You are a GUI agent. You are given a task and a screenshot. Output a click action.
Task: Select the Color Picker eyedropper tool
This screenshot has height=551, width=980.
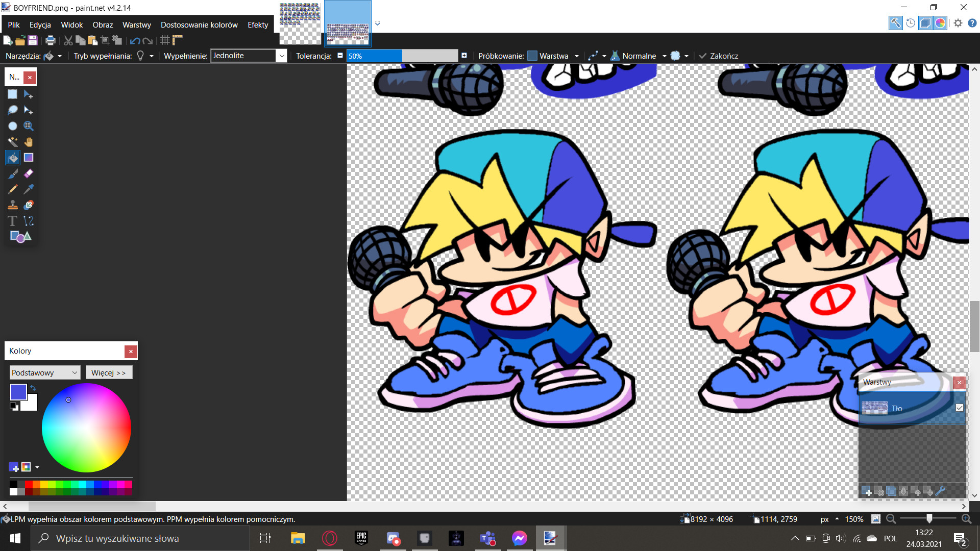29,189
